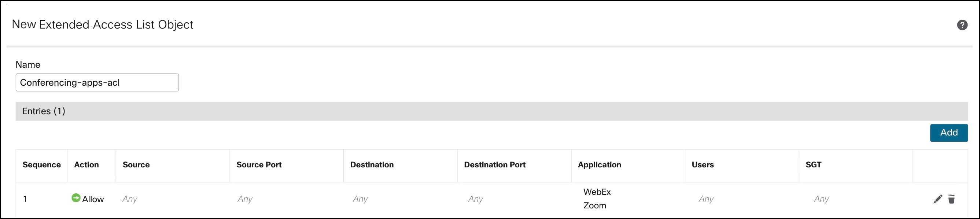Click the green Allow arrow icon
Image resolution: width=980 pixels, height=219 pixels.
pyautogui.click(x=76, y=198)
